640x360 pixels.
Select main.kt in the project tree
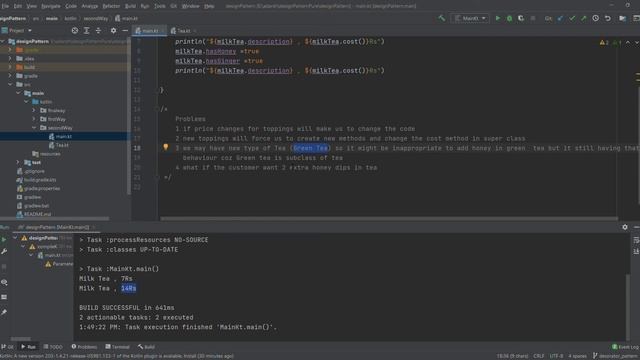click(64, 136)
